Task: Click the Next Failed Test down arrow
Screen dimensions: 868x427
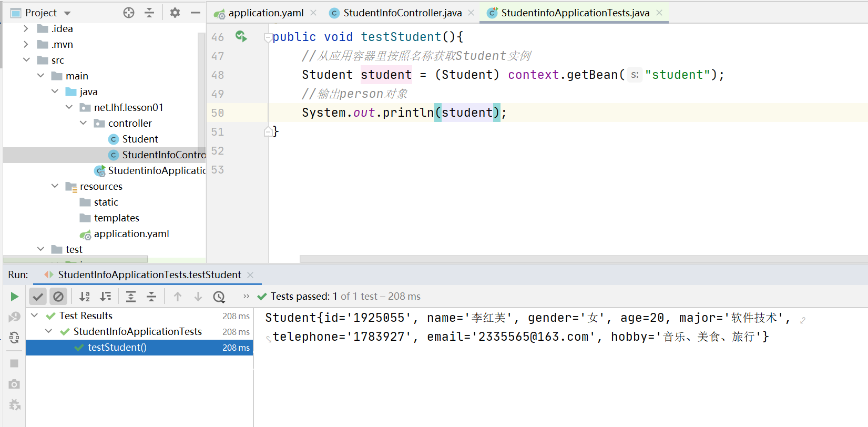Action: click(198, 297)
